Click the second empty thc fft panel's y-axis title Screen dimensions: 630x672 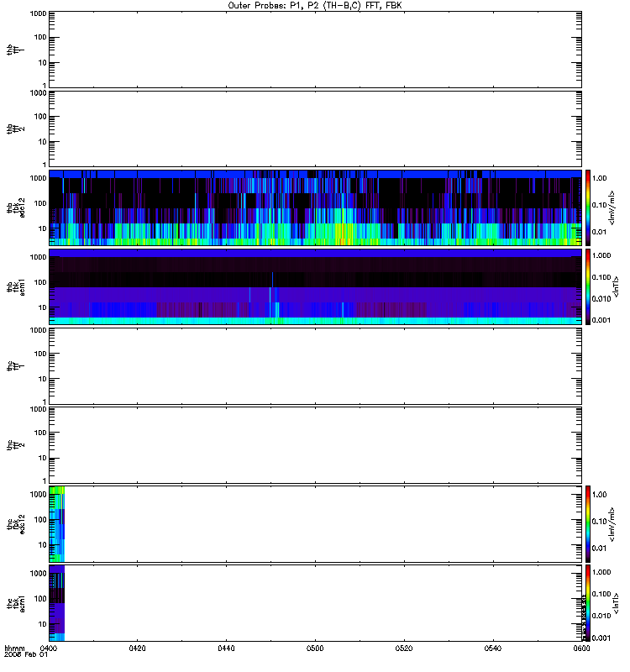15,445
